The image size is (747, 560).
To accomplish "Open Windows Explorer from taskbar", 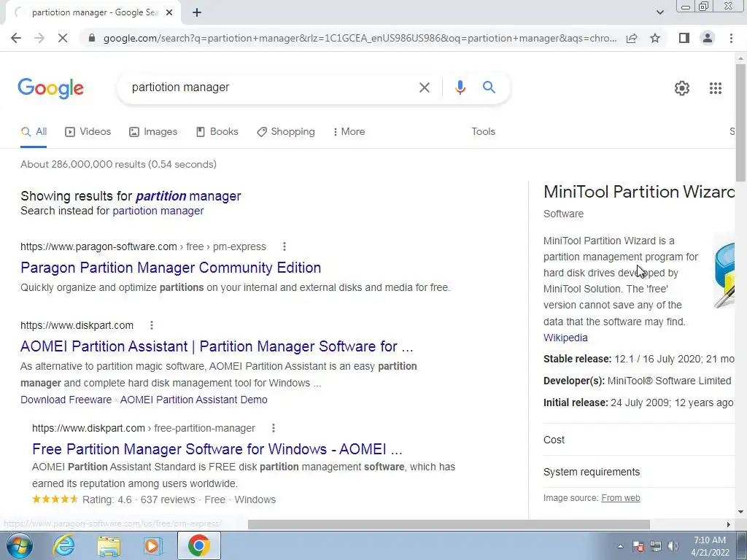I will [109, 545].
